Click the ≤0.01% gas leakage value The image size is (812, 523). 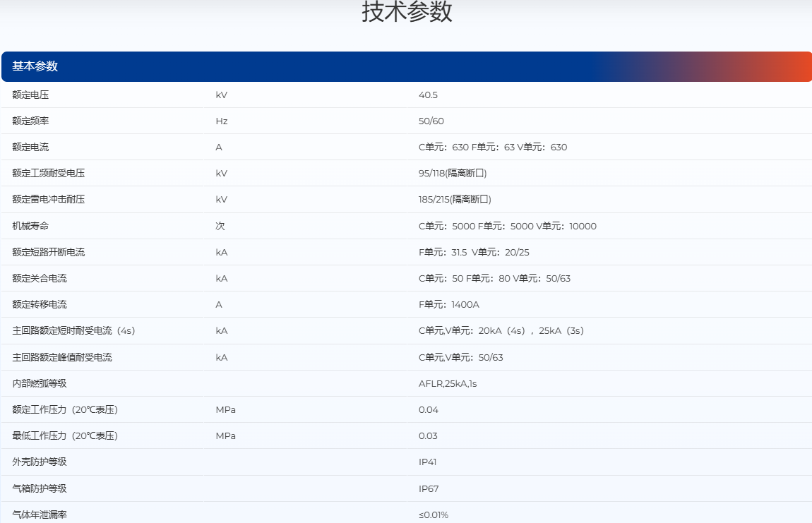click(x=433, y=515)
